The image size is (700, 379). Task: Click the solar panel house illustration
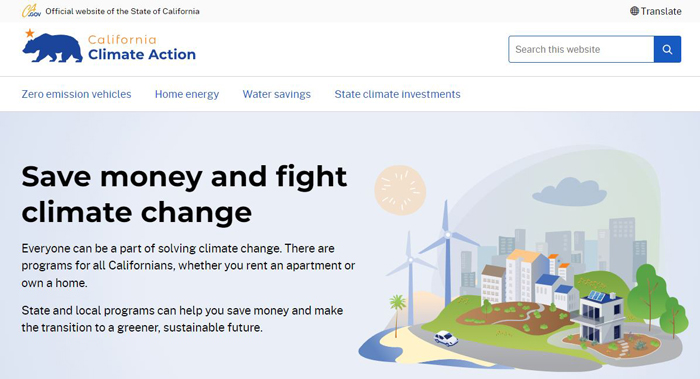coord(597,316)
